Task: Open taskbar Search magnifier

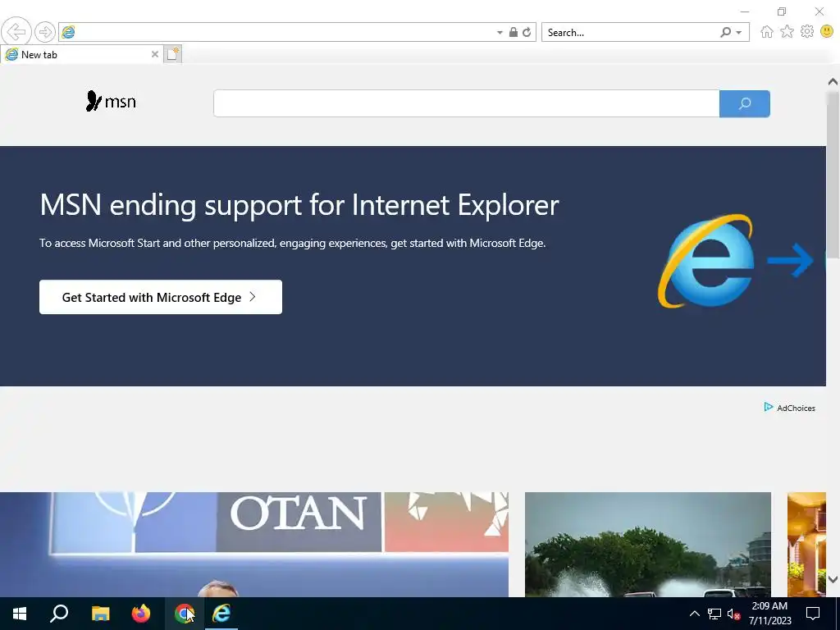Action: tap(59, 614)
